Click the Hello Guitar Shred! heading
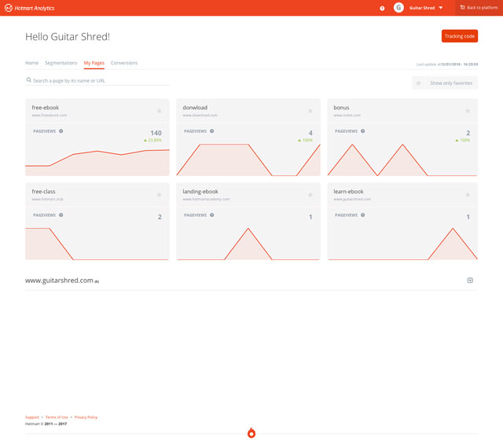Image resolution: width=503 pixels, height=448 pixels. [68, 37]
